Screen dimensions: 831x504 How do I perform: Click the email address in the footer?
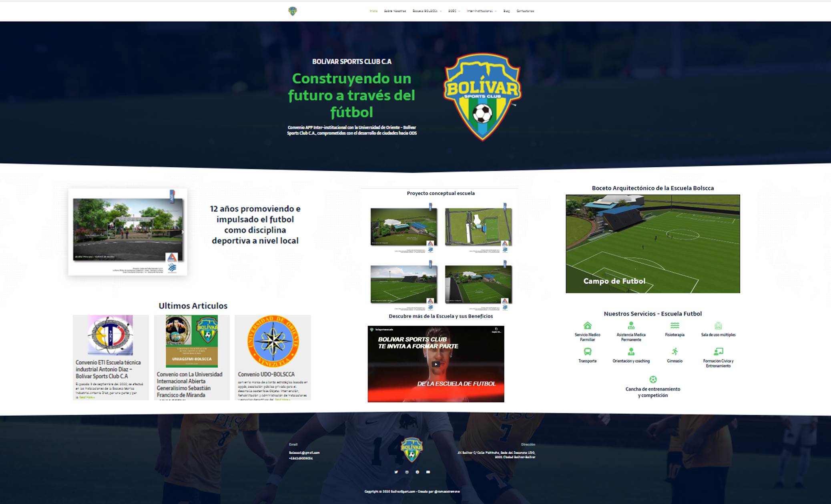tap(304, 453)
